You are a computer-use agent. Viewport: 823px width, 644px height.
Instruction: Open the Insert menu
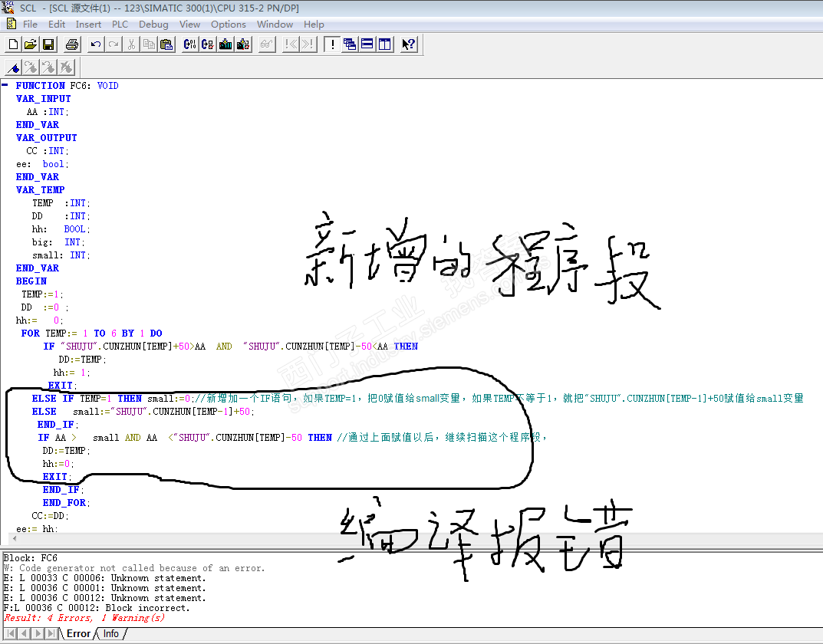tap(88, 24)
